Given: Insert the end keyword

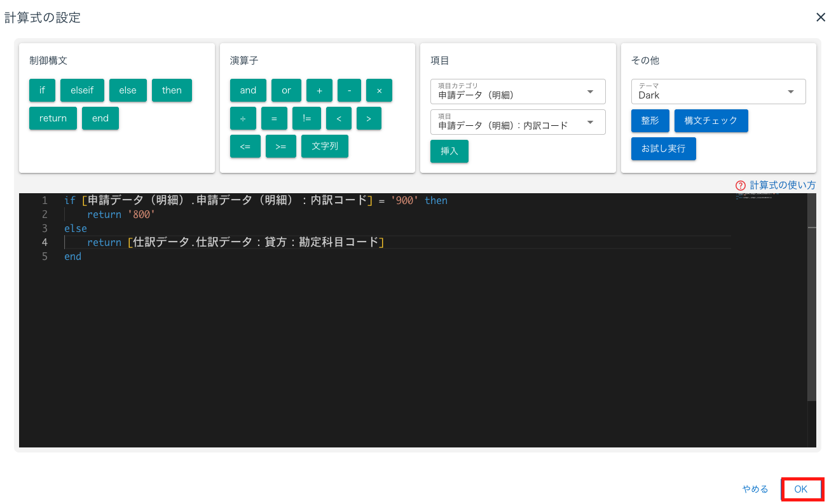Looking at the screenshot, I should (x=100, y=118).
